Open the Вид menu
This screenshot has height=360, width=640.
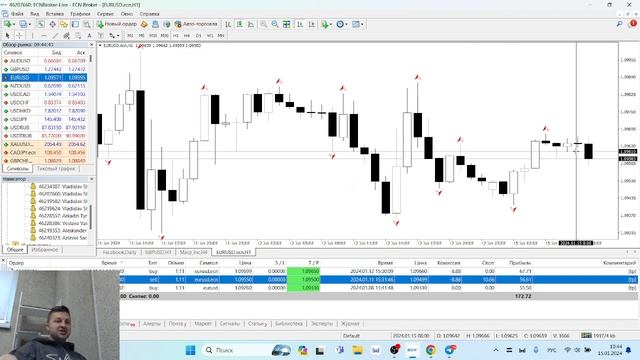click(x=35, y=14)
